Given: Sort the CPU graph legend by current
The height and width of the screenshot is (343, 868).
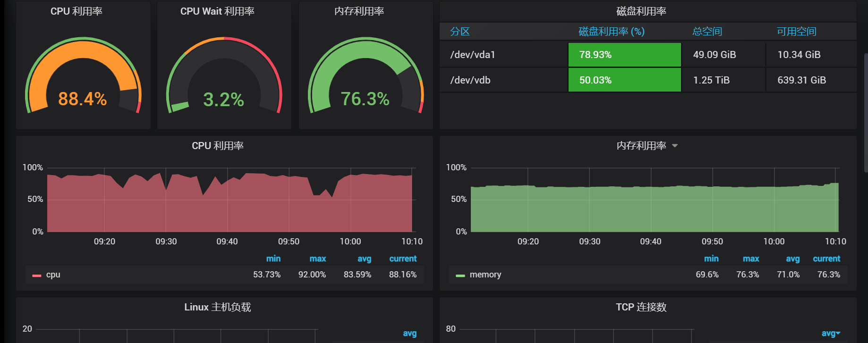Looking at the screenshot, I should pyautogui.click(x=402, y=259).
